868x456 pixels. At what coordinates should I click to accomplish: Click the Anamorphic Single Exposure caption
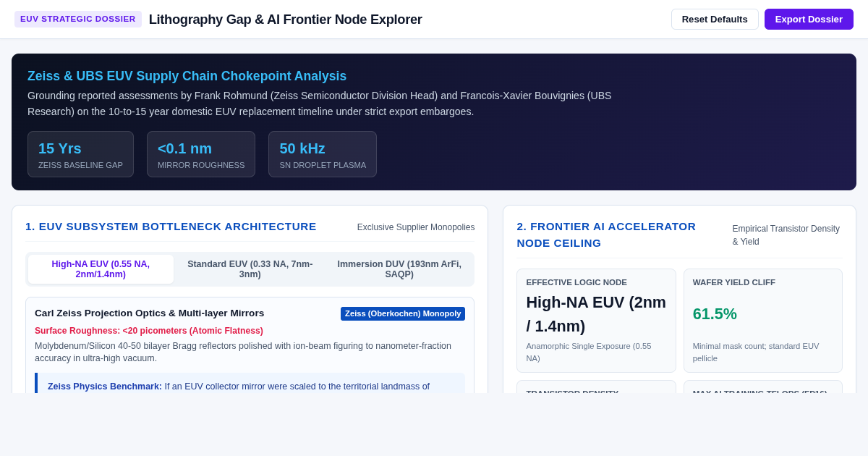click(589, 352)
